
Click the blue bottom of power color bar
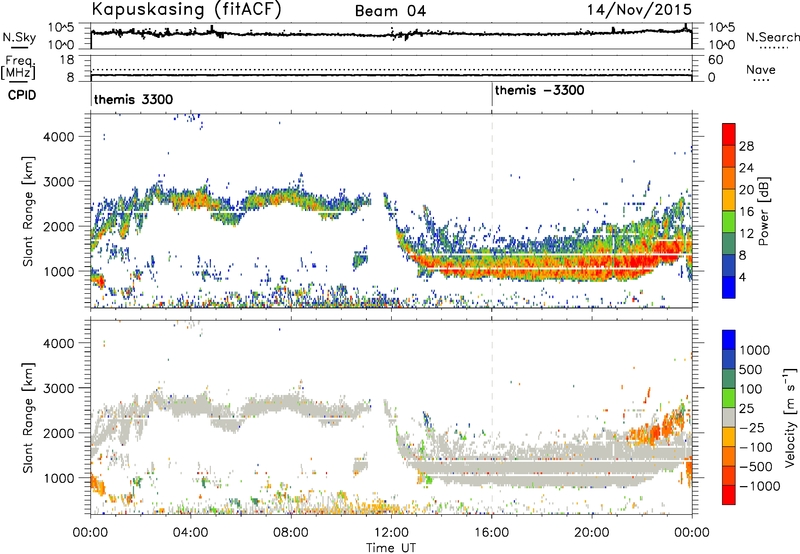[729, 287]
